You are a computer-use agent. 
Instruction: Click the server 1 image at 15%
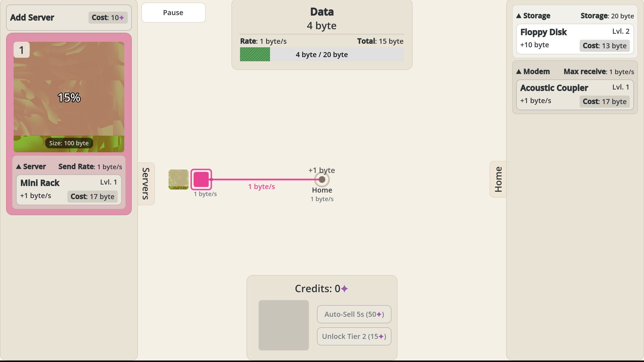pyautogui.click(x=69, y=97)
